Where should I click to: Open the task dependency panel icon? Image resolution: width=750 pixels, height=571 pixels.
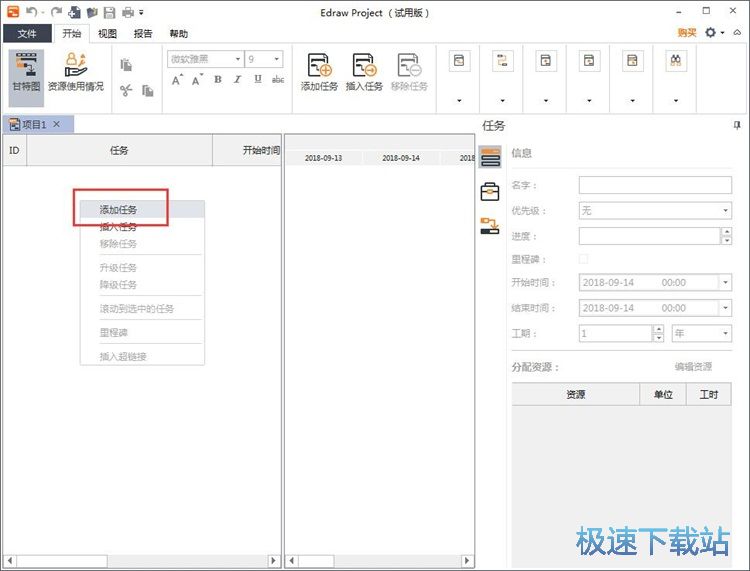click(x=490, y=226)
